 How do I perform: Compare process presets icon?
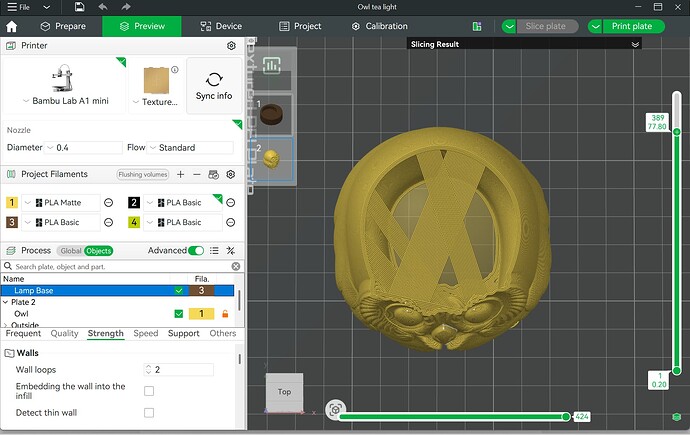pos(231,251)
